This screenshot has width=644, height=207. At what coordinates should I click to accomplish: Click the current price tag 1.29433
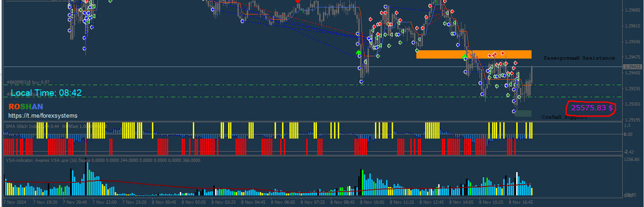pos(633,66)
